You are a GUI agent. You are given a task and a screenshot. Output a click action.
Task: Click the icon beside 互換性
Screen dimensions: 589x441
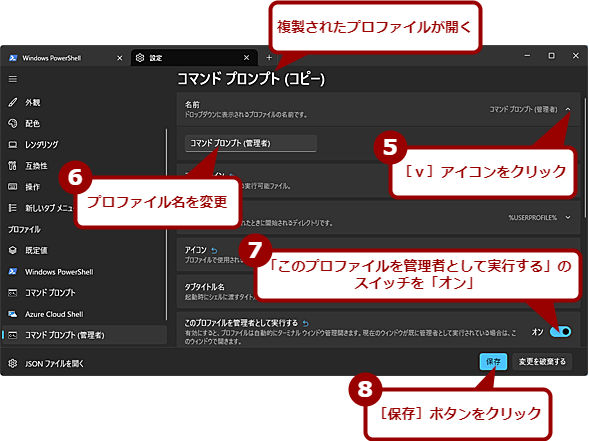click(x=13, y=166)
